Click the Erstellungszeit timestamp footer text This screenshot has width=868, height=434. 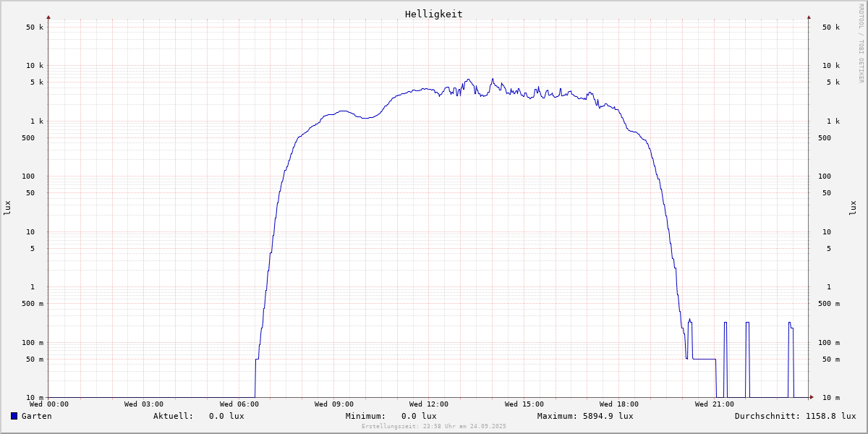click(x=434, y=426)
